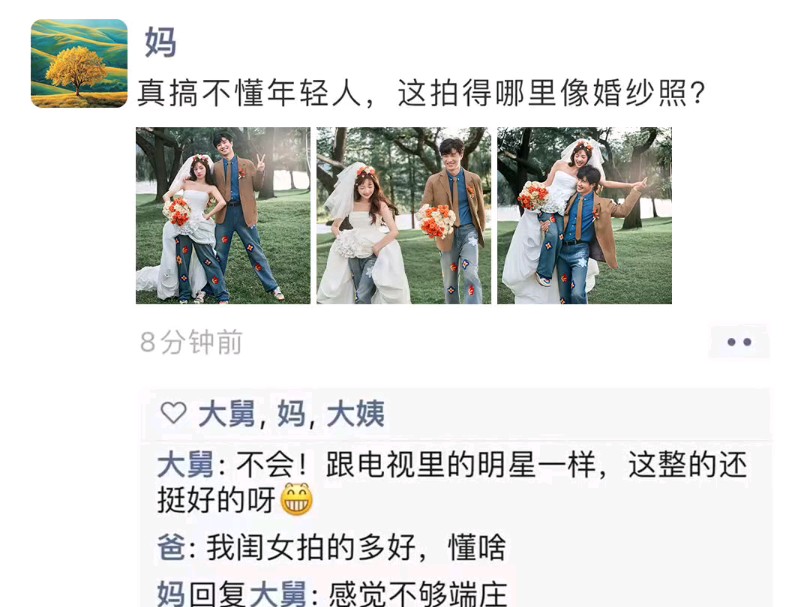Tap the grinning emoji in 大舅's comment

click(297, 500)
